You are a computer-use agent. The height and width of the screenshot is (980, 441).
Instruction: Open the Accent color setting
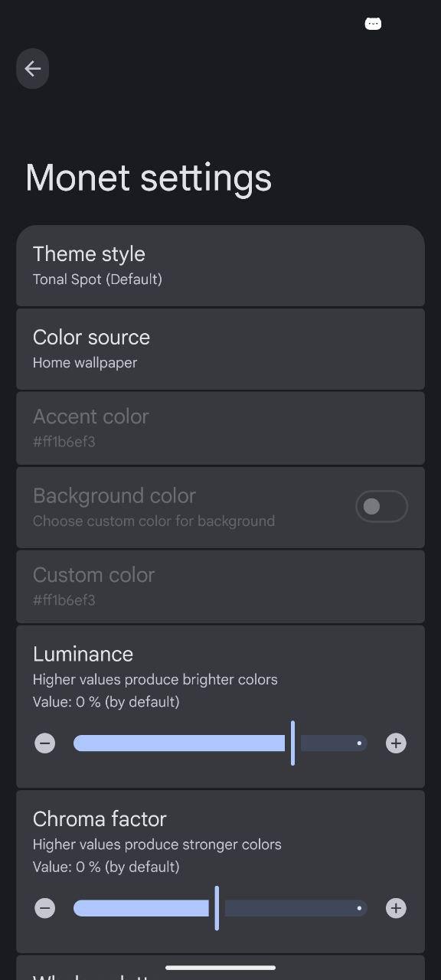pos(220,428)
